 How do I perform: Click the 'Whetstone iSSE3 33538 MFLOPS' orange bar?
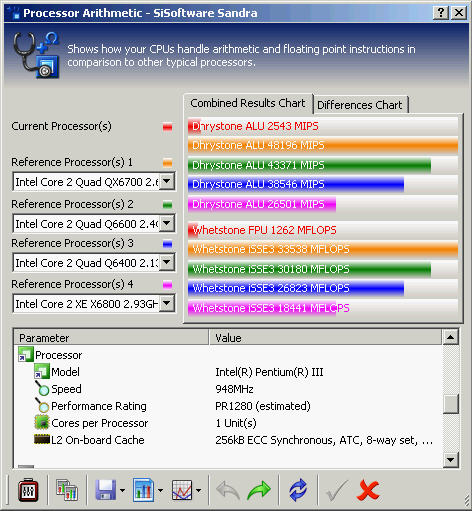(323, 249)
